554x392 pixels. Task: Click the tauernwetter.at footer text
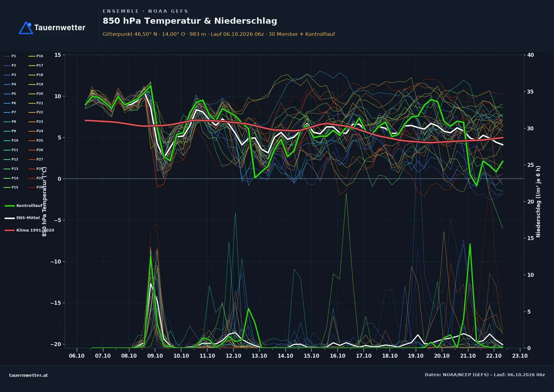[29, 375]
